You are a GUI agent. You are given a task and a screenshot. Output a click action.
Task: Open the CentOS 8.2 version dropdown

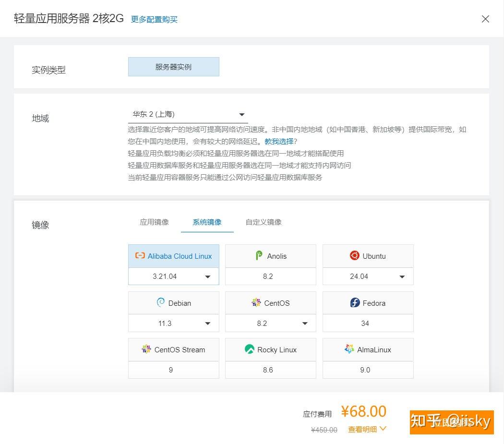pos(271,323)
